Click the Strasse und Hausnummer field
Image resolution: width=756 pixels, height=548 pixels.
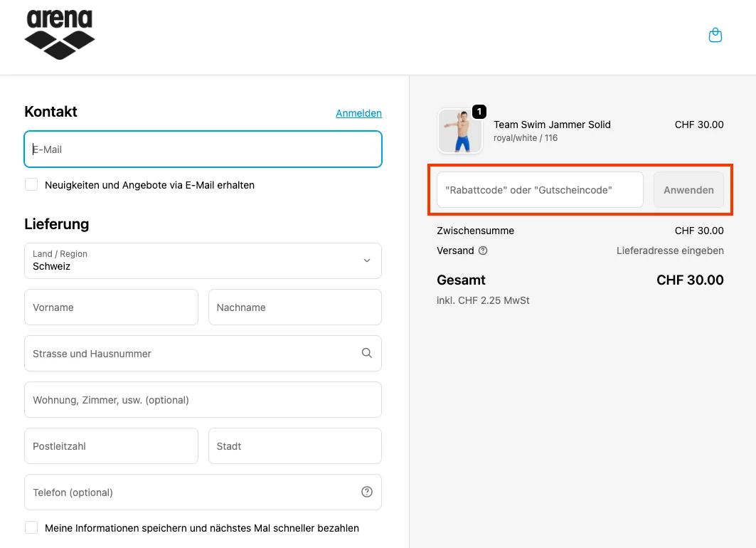point(192,354)
